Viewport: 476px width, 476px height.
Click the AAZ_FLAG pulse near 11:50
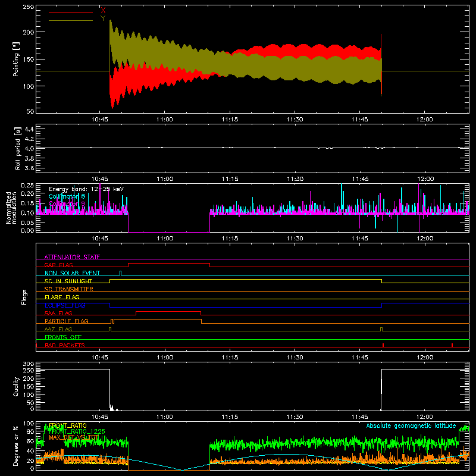381,329
